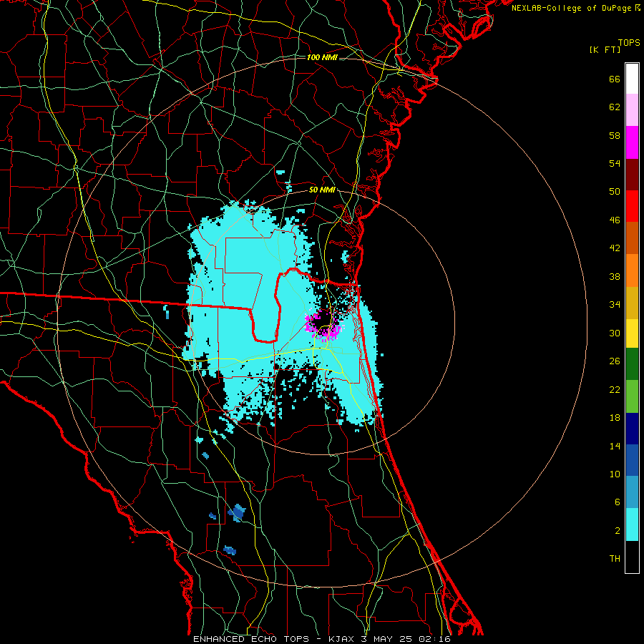Viewport: 644px width, 644px height.
Task: Pick the medium blue 18 kft swatch
Action: click(632, 460)
